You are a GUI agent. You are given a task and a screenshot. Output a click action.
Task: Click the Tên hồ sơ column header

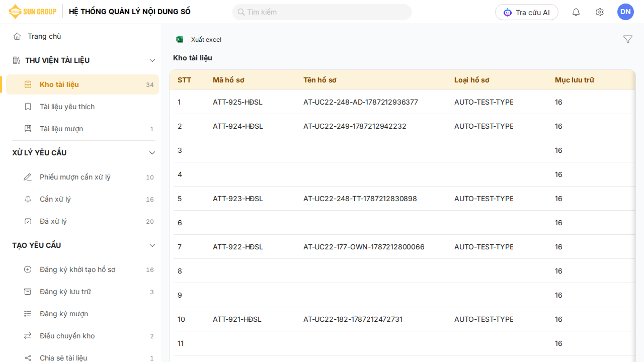[320, 80]
